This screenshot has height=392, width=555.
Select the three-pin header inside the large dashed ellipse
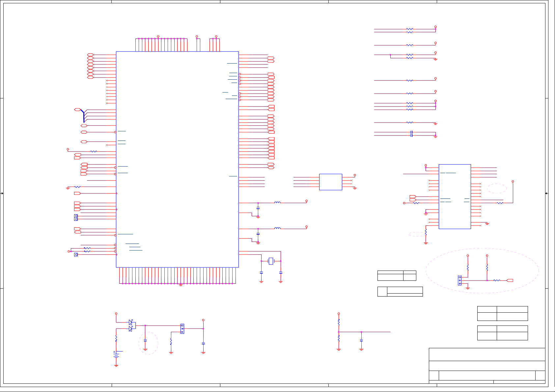tap(459, 280)
